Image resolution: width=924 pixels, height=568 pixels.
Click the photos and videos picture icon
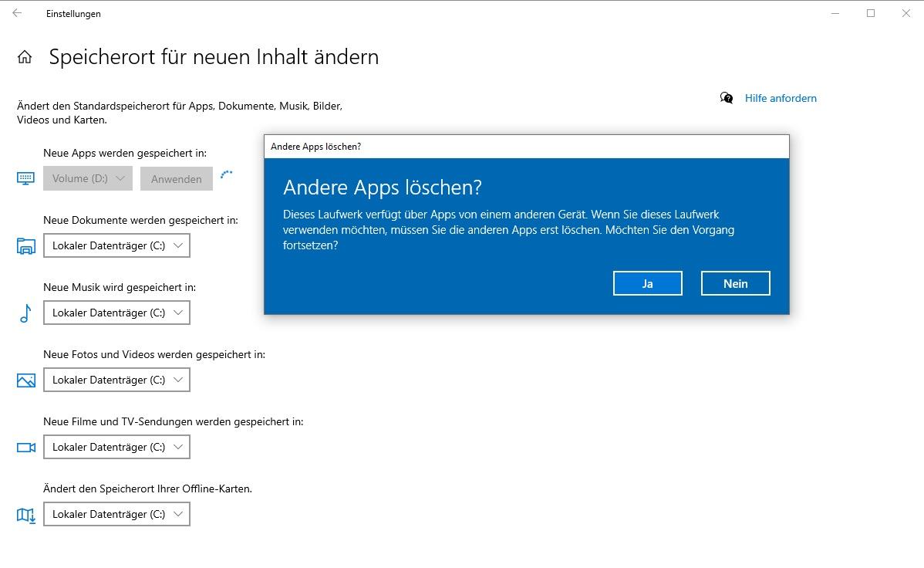26,380
